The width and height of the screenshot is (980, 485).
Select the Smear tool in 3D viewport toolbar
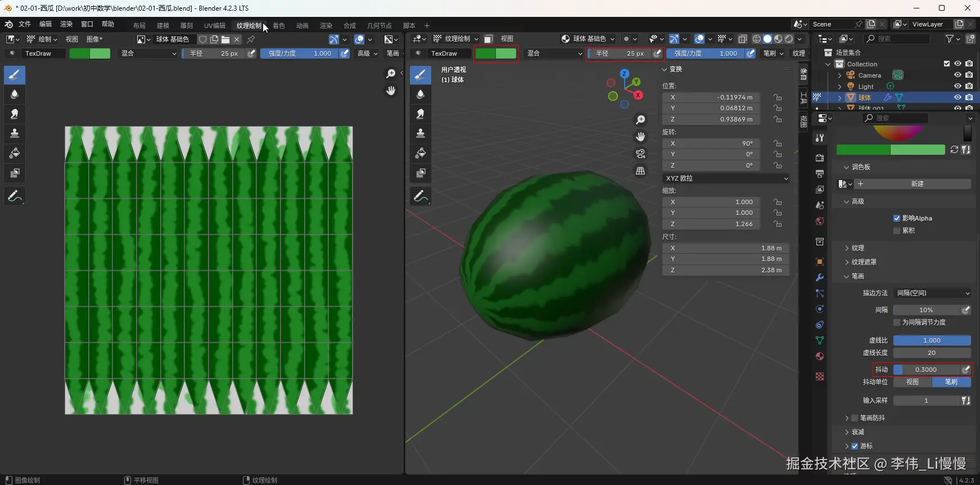pyautogui.click(x=420, y=114)
